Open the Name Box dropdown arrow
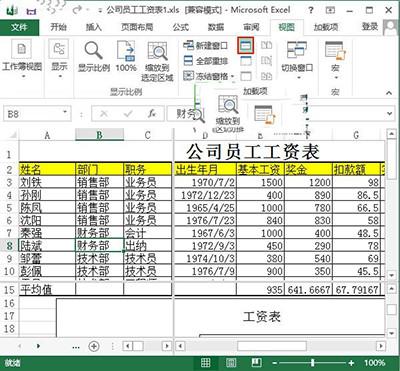The image size is (400, 371). click(65, 112)
